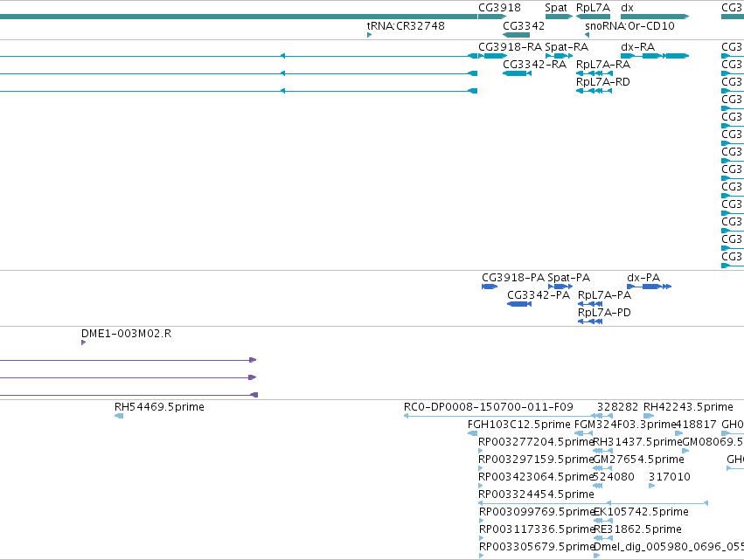Click the GM27654.5prime EST
This screenshot has height=560, width=744.
[602, 468]
